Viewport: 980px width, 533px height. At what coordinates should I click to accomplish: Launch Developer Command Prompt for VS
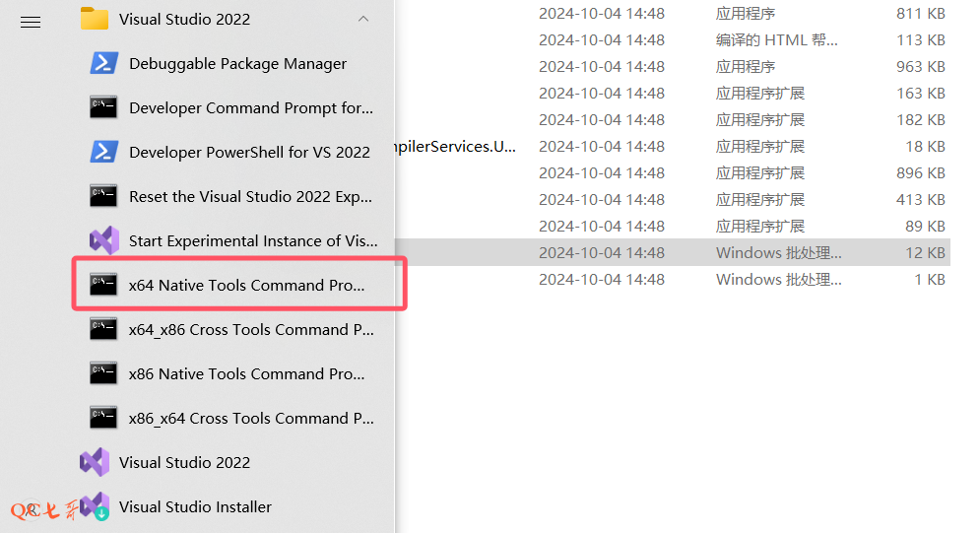tap(250, 108)
